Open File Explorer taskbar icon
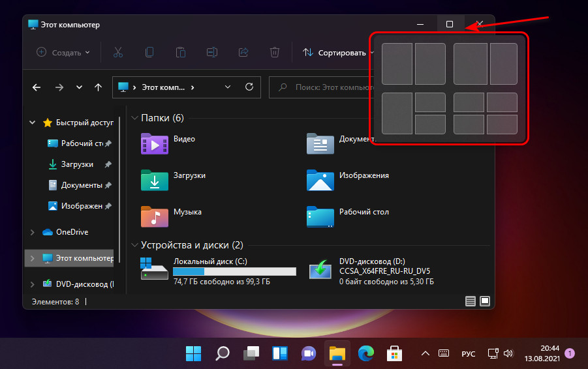Image resolution: width=588 pixels, height=369 pixels. pyautogui.click(x=337, y=353)
